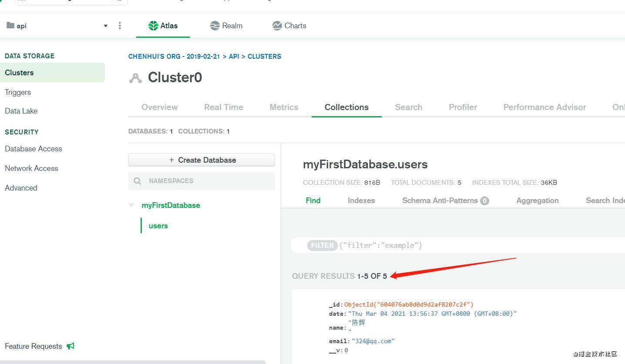The image size is (625, 364).
Task: Click the COLLECTION SIZE: 816B statistic
Action: point(342,183)
